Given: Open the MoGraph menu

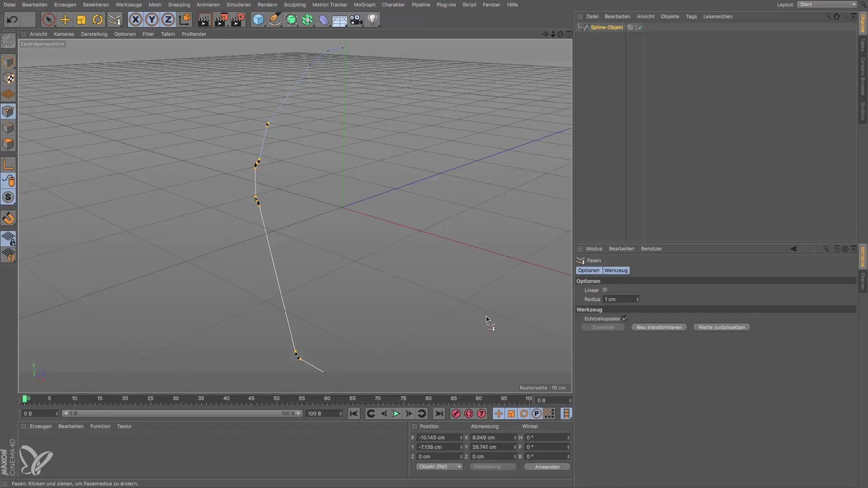Looking at the screenshot, I should pos(364,5).
